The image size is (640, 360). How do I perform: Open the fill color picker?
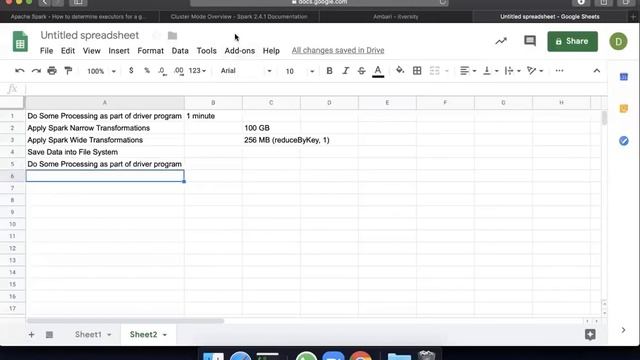click(400, 71)
